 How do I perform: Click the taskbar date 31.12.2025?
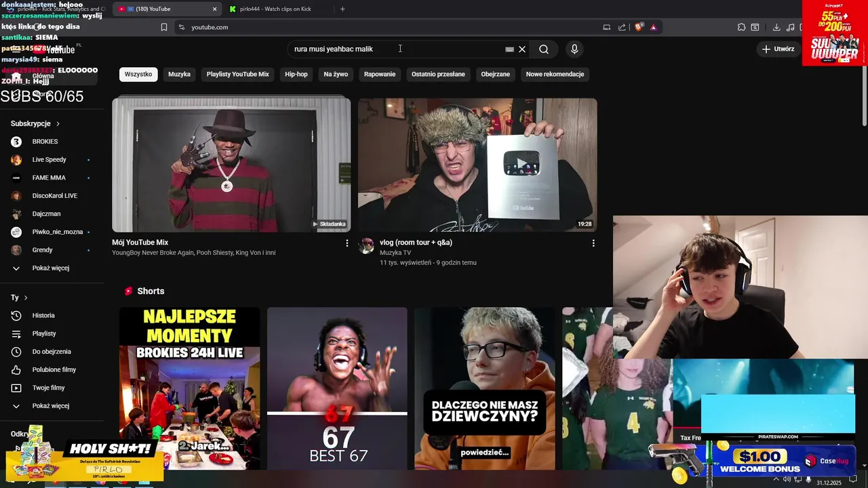pyautogui.click(x=828, y=483)
